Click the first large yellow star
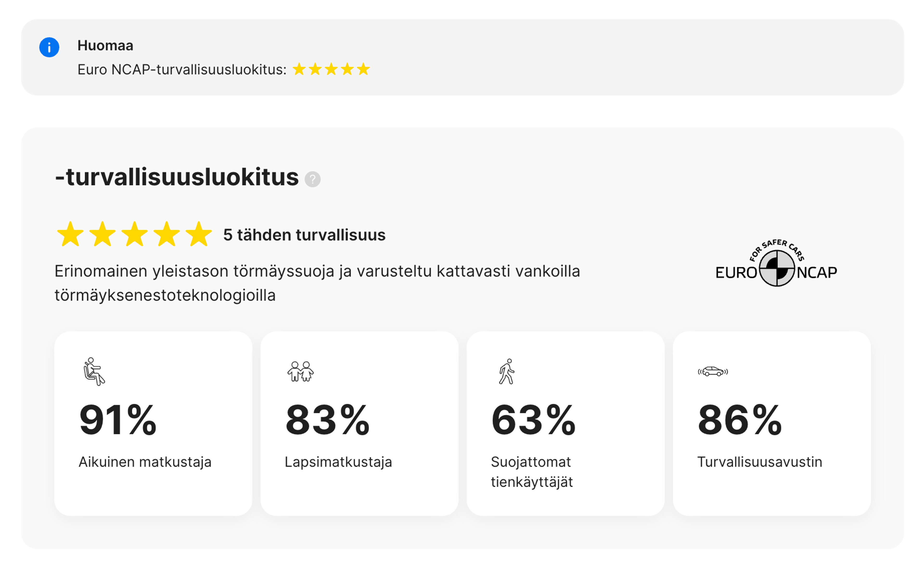Screen dimensions: 924x568 [x=70, y=234]
